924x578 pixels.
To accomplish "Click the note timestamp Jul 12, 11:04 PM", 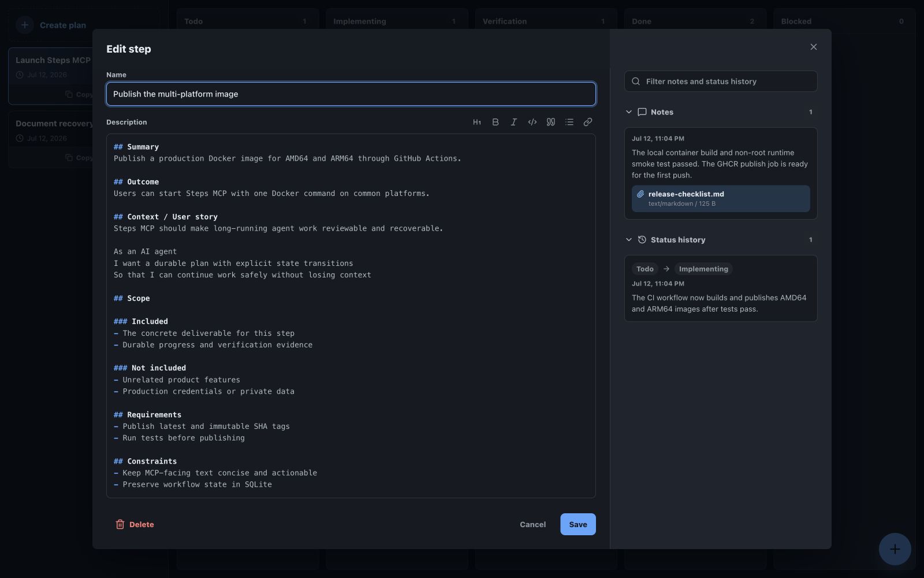I will [658, 139].
